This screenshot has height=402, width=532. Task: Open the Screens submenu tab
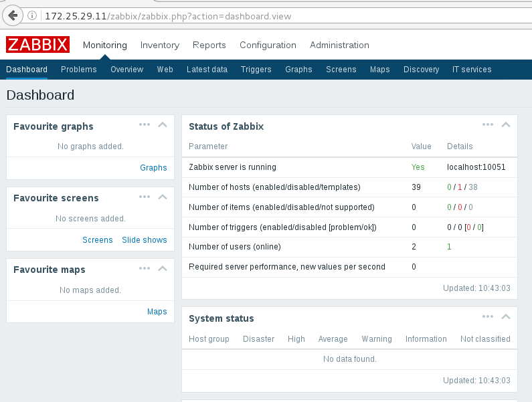pos(341,70)
